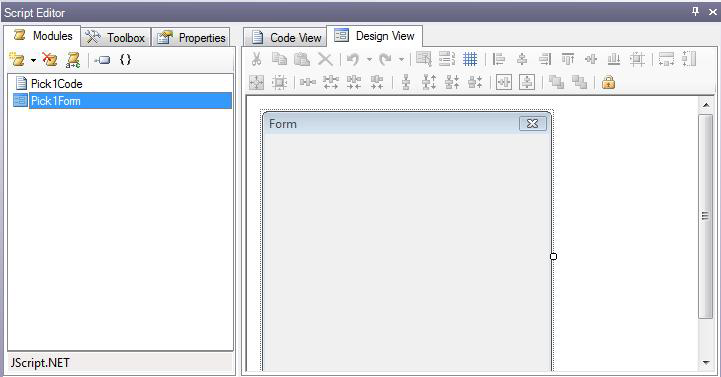This screenshot has height=377, width=721.
Task: Rename module with a→c scroll icon
Action: tap(73, 60)
